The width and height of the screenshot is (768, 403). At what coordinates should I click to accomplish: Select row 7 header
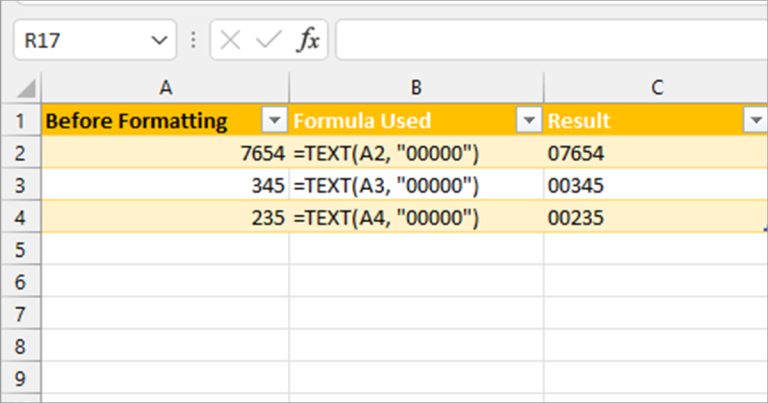(20, 314)
